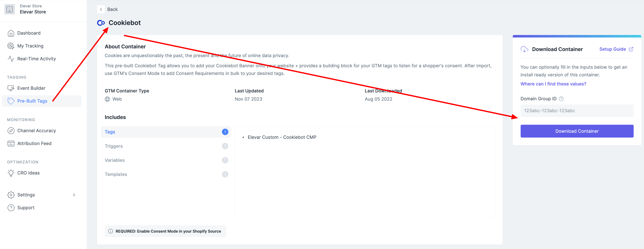Go back using the Back arrow
The width and height of the screenshot is (644, 249).
[101, 9]
